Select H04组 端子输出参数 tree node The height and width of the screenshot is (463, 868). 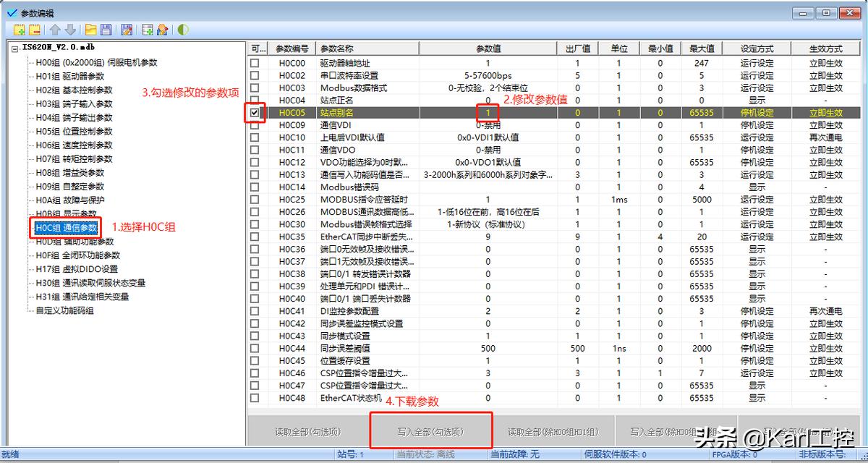coord(75,117)
